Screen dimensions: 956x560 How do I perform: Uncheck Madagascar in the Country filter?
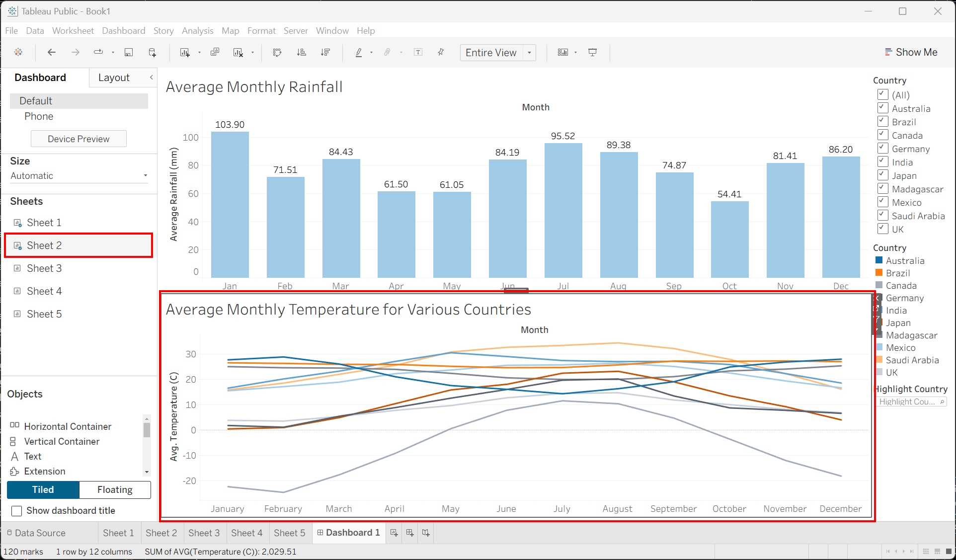click(x=883, y=188)
